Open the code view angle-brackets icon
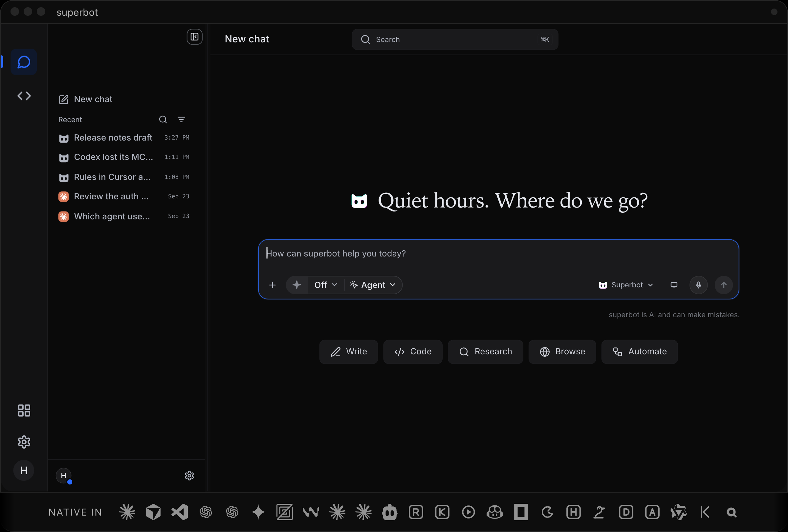Viewport: 788px width, 532px height. coord(24,96)
